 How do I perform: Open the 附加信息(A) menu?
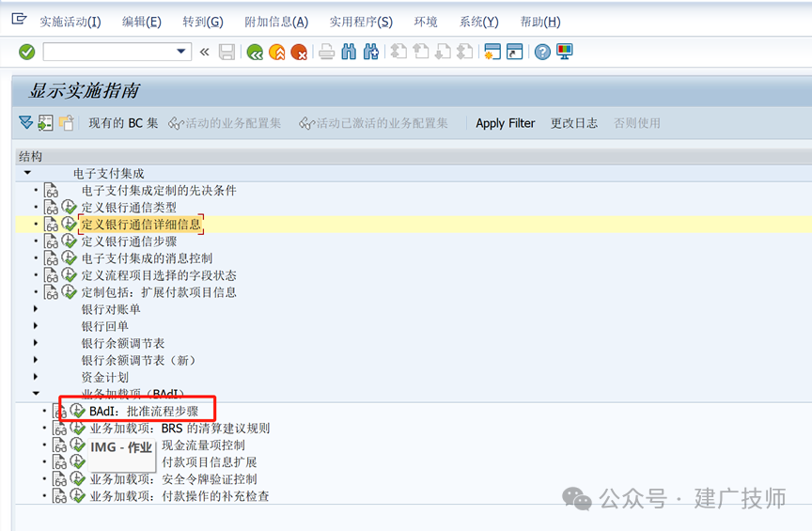pos(276,22)
